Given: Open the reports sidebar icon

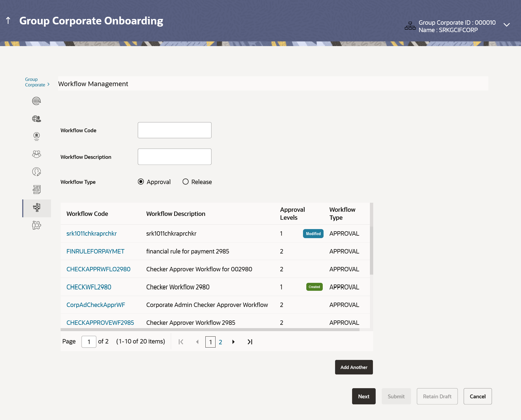Looking at the screenshot, I should tap(36, 189).
